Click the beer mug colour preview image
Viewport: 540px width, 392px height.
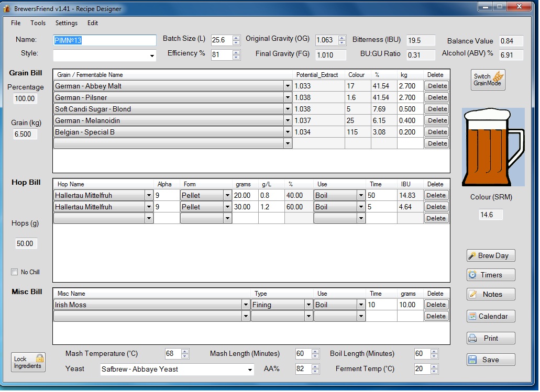(x=493, y=147)
